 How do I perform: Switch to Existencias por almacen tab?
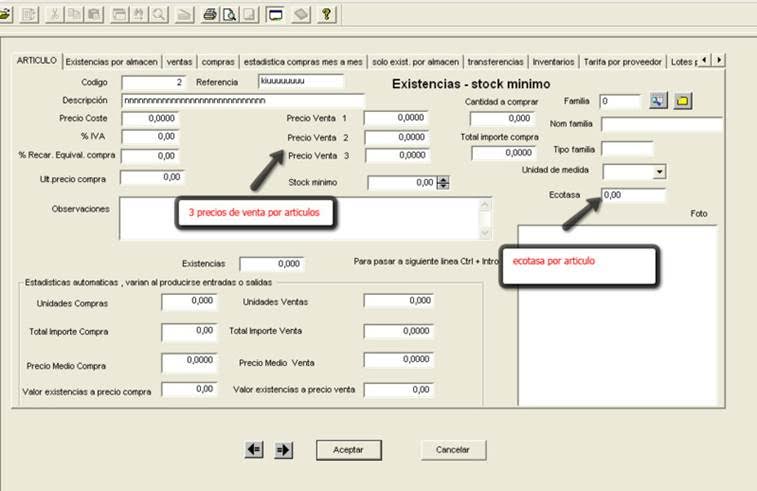click(113, 62)
